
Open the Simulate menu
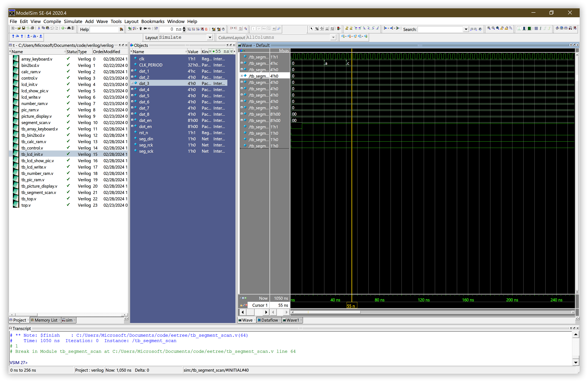click(x=73, y=21)
